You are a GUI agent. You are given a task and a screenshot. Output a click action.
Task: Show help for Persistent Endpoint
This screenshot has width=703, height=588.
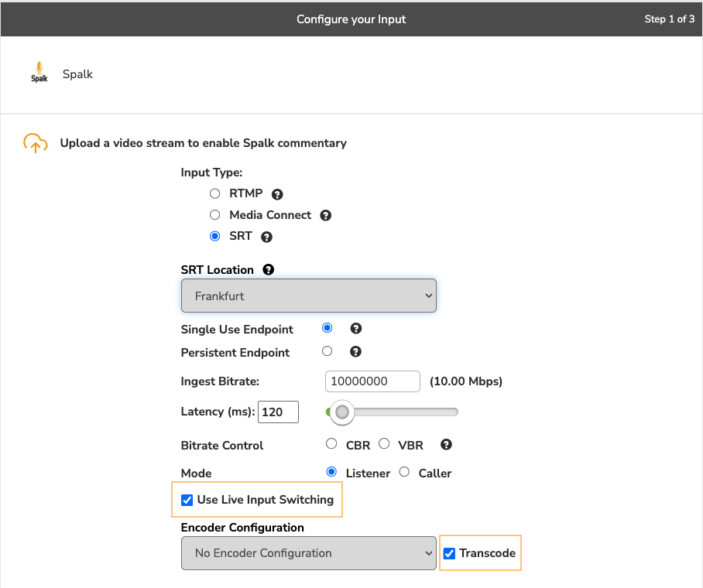point(356,352)
